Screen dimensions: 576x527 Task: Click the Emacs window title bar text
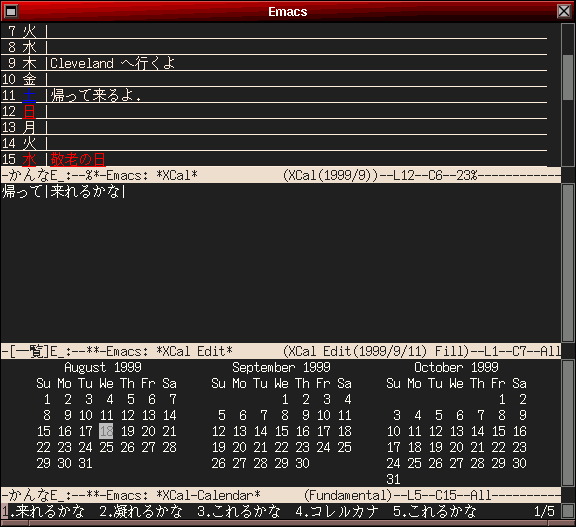coord(288,11)
